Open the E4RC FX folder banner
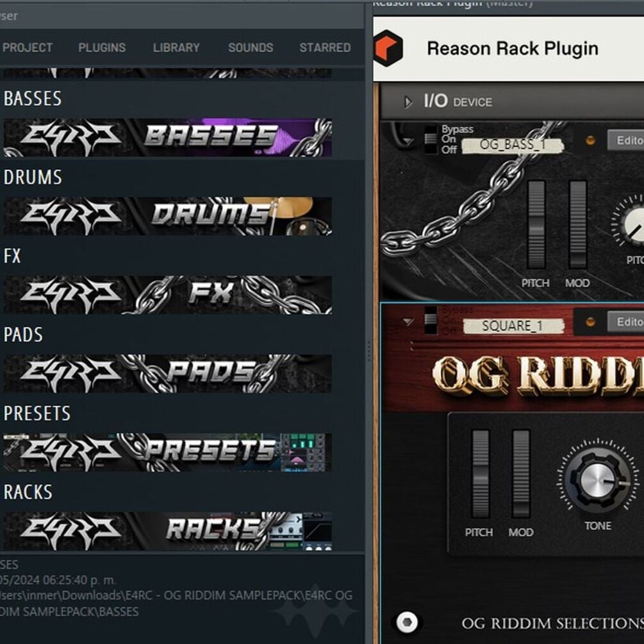 (x=168, y=295)
